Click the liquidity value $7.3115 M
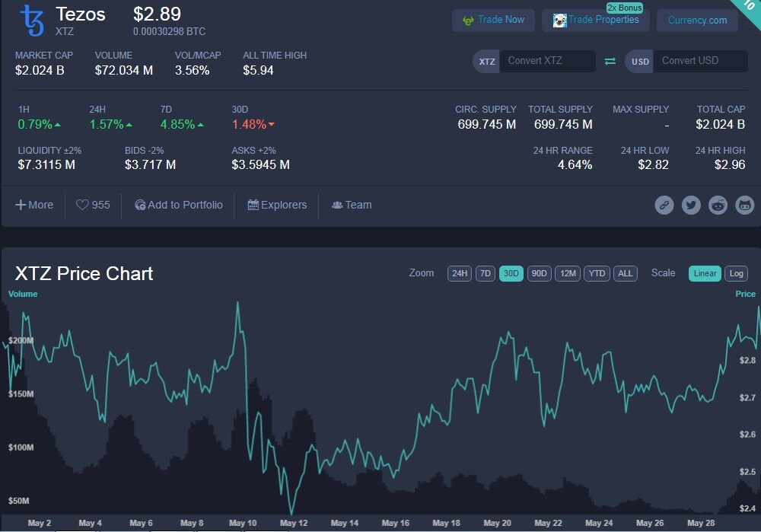Viewport: 761px width, 532px height. tap(46, 164)
